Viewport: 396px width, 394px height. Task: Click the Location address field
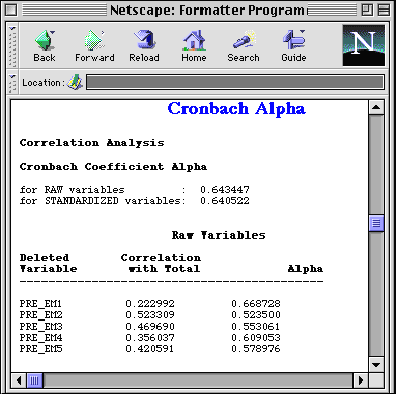click(235, 82)
